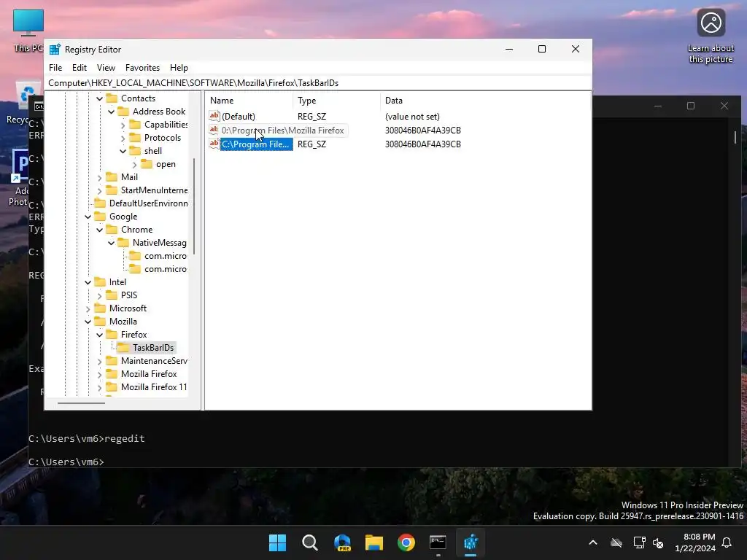Screen dimensions: 747x560
Task: Collapse the Google key
Action: tap(88, 217)
